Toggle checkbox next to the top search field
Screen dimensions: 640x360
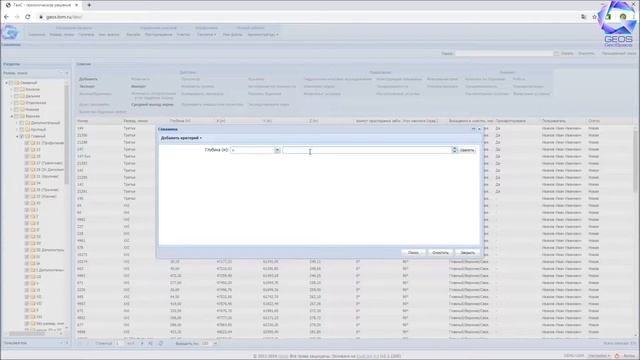pos(556,53)
